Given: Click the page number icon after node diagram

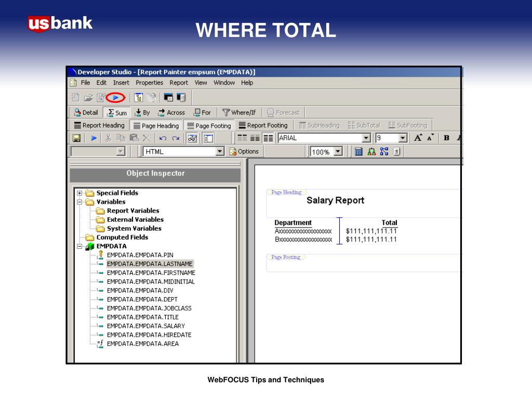Looking at the screenshot, I should tap(396, 152).
